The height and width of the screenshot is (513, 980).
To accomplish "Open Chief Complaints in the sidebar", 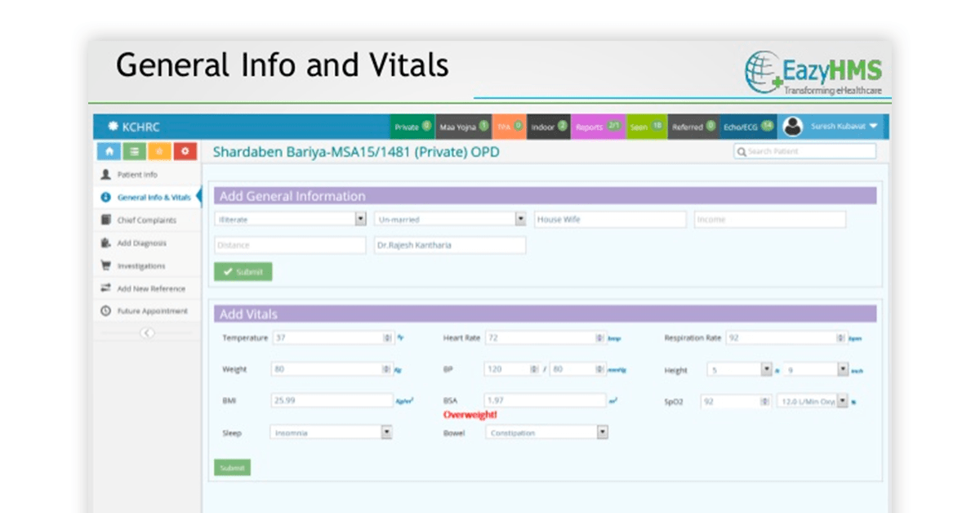I will 147,220.
